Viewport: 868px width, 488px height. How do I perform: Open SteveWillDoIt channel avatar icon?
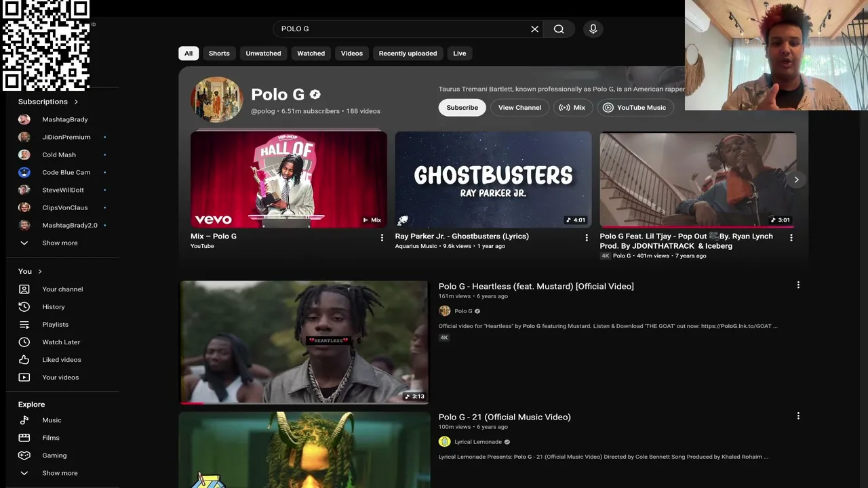click(x=24, y=190)
